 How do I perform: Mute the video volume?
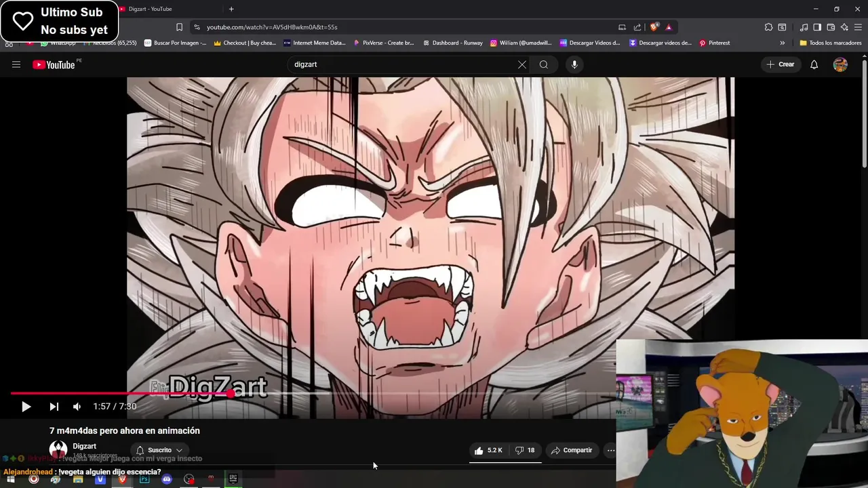[x=77, y=407]
